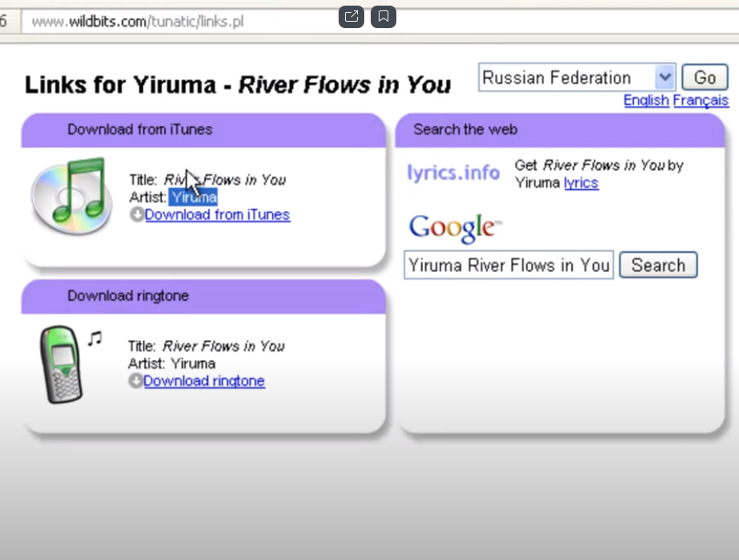This screenshot has height=560, width=739.
Task: Click the Search the web panel header
Action: point(560,130)
